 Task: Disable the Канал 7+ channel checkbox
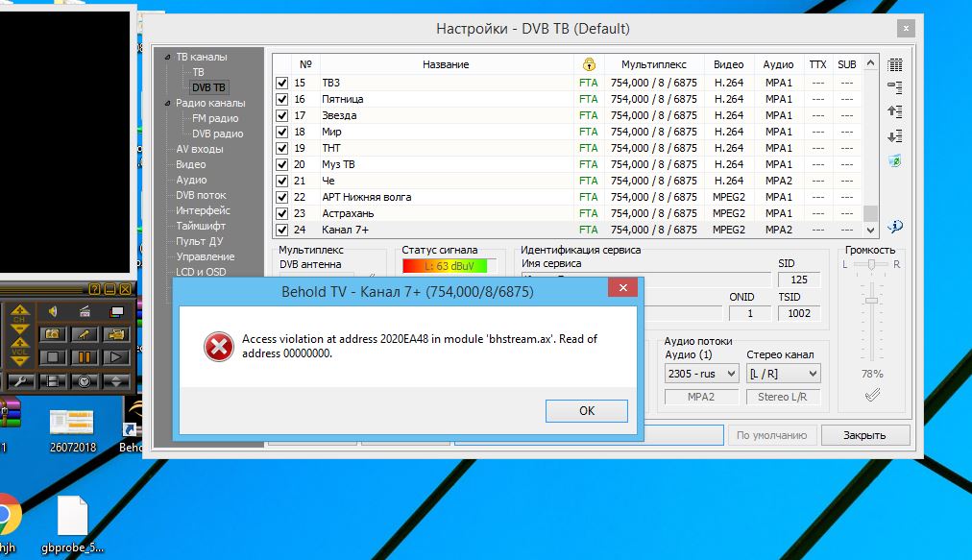(281, 230)
